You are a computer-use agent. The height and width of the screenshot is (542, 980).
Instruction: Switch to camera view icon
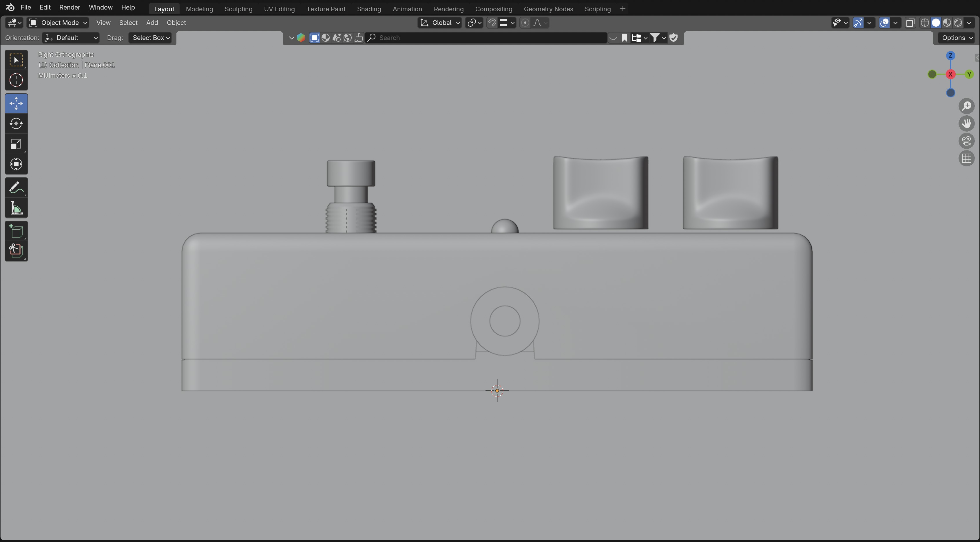pyautogui.click(x=966, y=141)
